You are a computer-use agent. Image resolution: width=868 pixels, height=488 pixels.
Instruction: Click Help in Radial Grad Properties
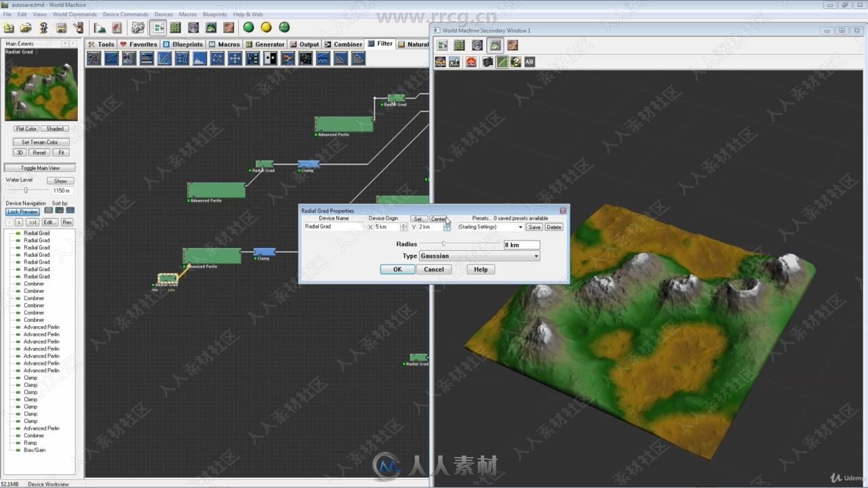pos(481,269)
